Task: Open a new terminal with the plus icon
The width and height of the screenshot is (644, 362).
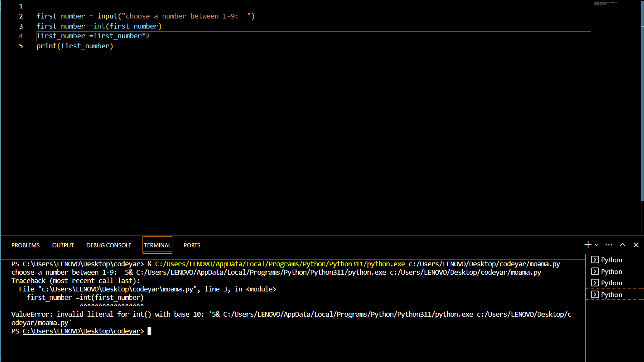Action: pyautogui.click(x=588, y=244)
